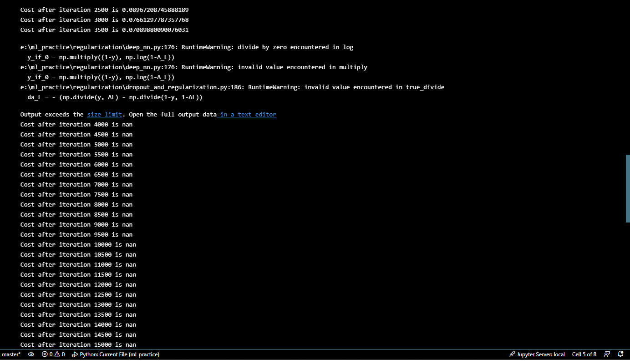
Task: Click the Jupyter Server: local status
Action: click(x=537, y=354)
